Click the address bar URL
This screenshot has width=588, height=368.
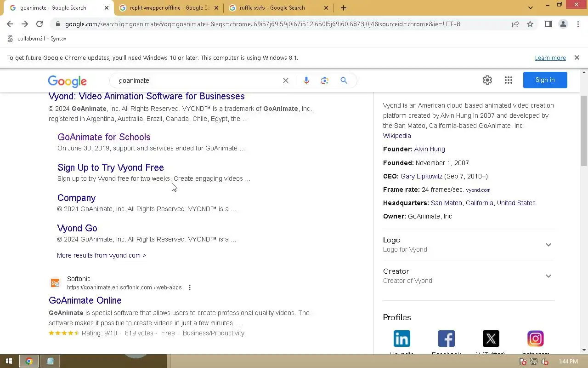pyautogui.click(x=262, y=24)
